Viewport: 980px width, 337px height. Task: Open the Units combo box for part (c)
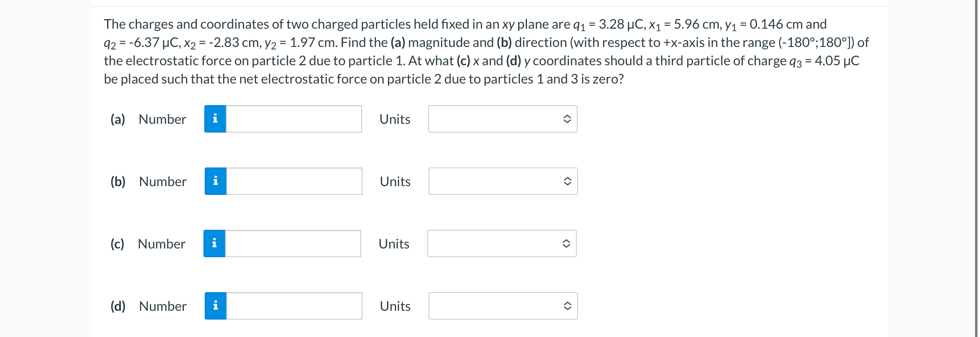(x=502, y=244)
